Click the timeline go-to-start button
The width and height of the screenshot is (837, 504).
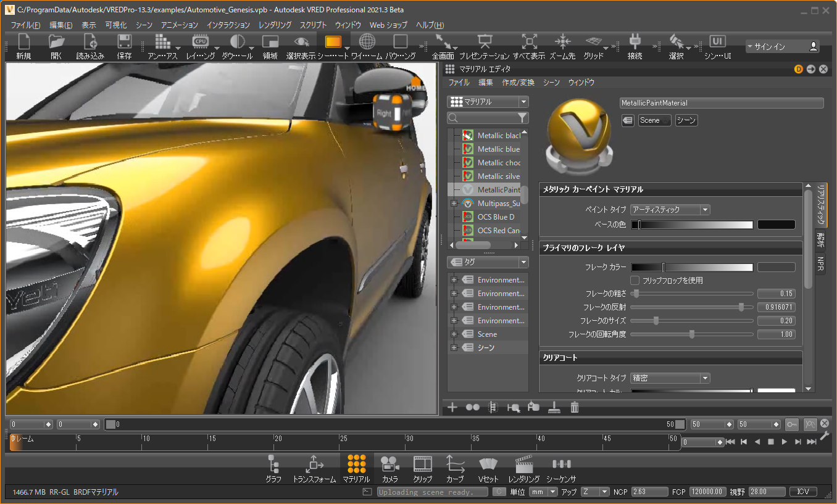(730, 442)
